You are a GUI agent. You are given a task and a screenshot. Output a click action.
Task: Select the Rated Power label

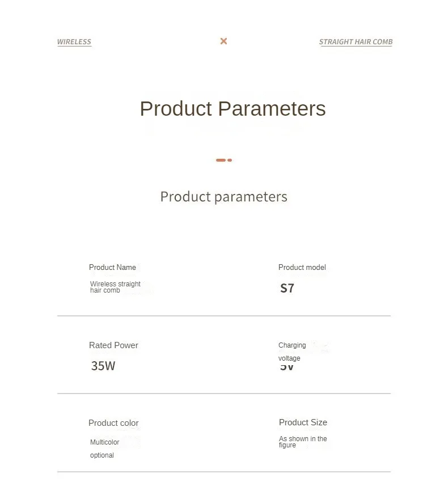[x=113, y=345]
